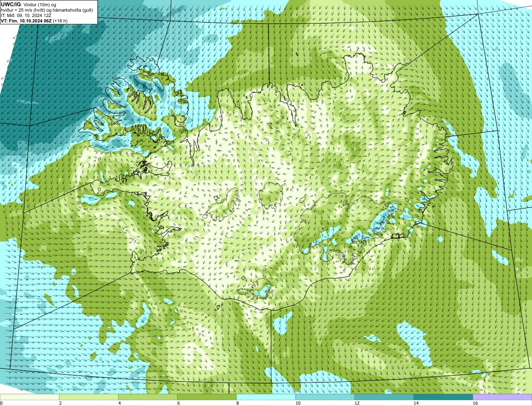Select the 2–4 m/s light green band

click(x=89, y=397)
